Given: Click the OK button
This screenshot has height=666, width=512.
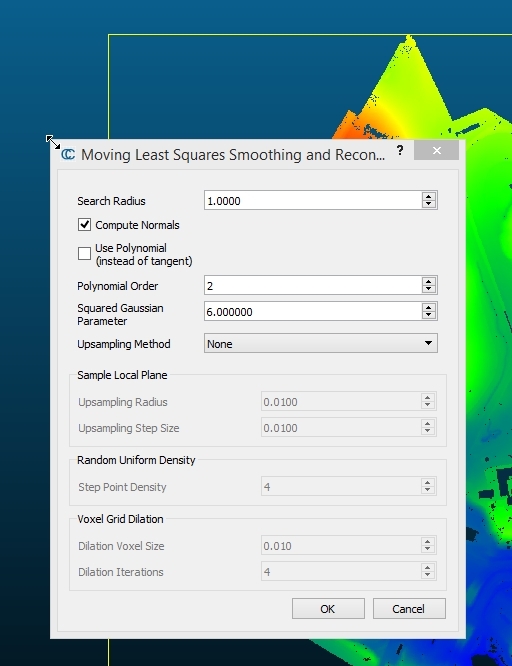Looking at the screenshot, I should [x=328, y=609].
